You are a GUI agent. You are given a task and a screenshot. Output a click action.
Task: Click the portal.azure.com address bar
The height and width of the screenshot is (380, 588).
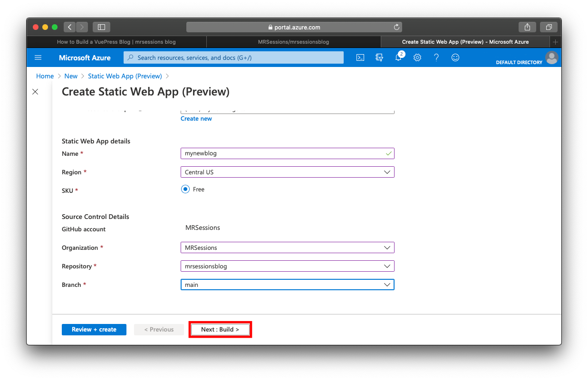294,27
